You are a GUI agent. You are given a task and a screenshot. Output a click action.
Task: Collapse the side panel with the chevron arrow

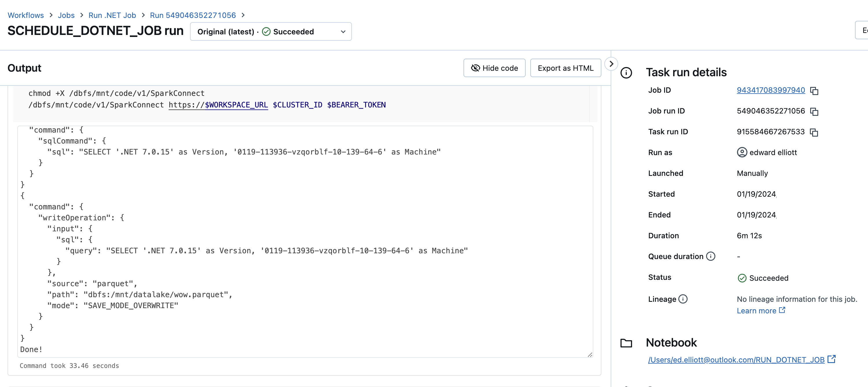coord(611,64)
